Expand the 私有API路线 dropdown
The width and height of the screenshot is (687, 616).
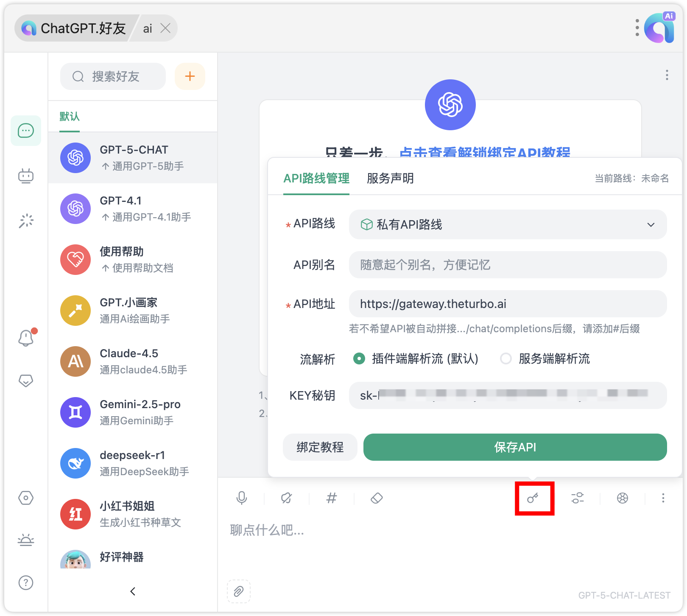pos(508,224)
